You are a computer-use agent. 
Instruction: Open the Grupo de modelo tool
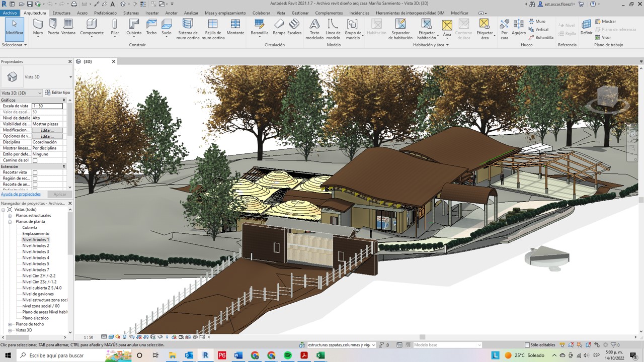coord(353,29)
